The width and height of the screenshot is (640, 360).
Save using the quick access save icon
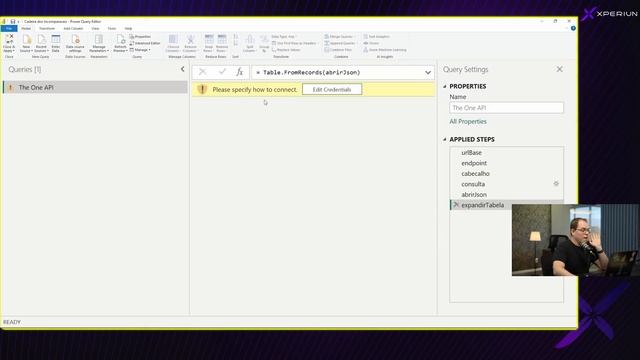(x=13, y=21)
